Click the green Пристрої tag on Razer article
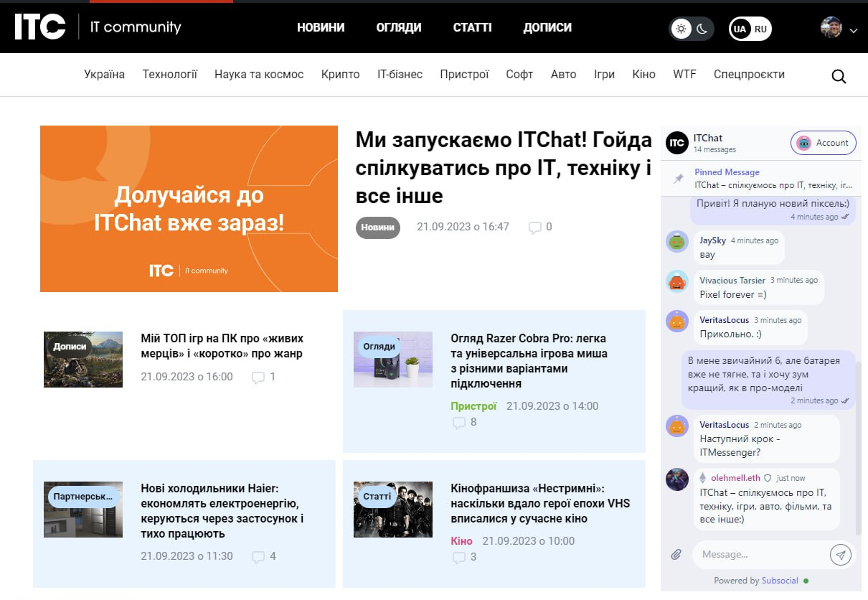 (x=473, y=406)
